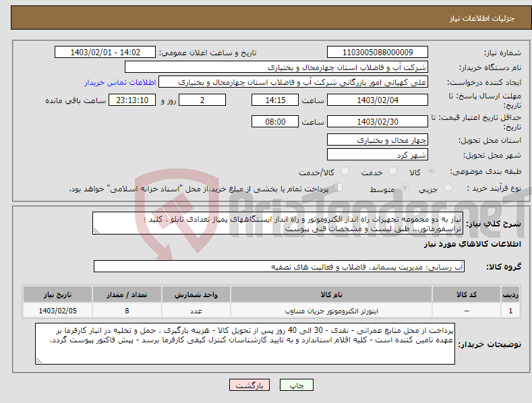Image resolution: width=532 pixels, height=403 pixels.
Task: Click the توضیحات خریدار notes textarea
Action: [245, 344]
